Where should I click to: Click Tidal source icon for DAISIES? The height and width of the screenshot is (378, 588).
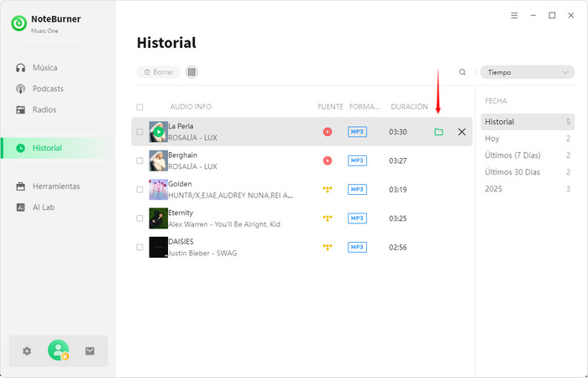tap(328, 247)
